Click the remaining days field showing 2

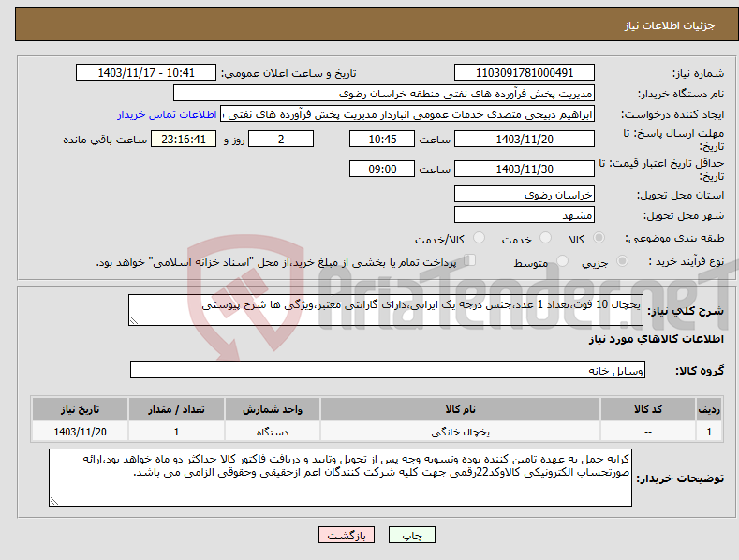pos(281,139)
